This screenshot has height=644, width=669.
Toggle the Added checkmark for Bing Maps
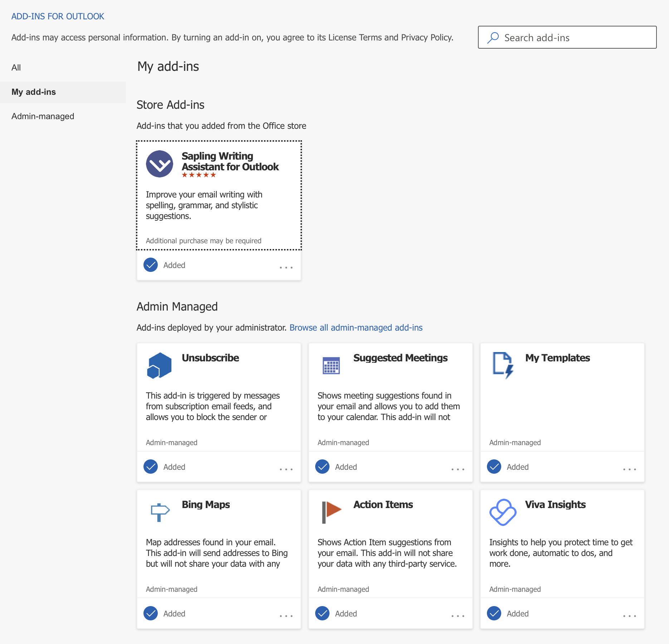151,613
